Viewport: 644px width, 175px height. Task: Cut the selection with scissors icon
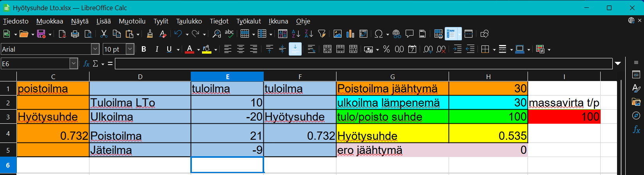point(104,34)
